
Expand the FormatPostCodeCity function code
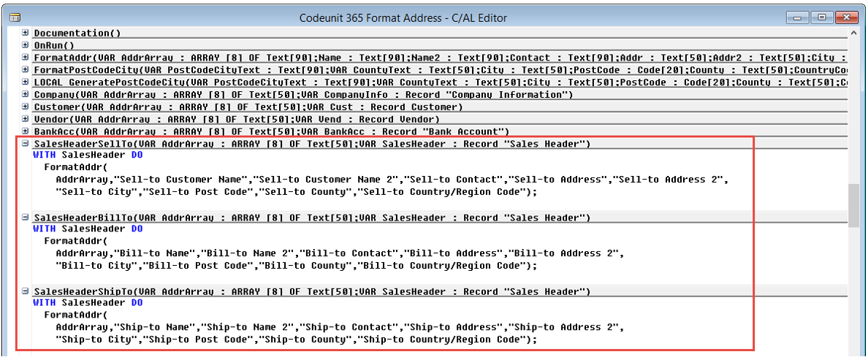coord(26,70)
